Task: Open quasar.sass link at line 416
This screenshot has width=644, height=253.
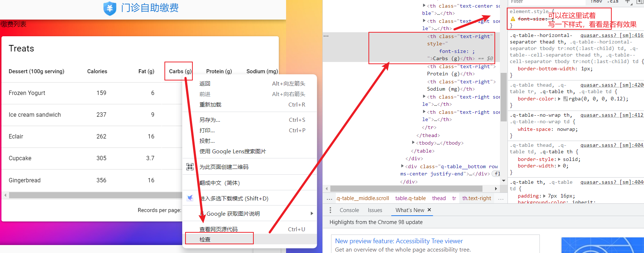Action: click(612, 35)
